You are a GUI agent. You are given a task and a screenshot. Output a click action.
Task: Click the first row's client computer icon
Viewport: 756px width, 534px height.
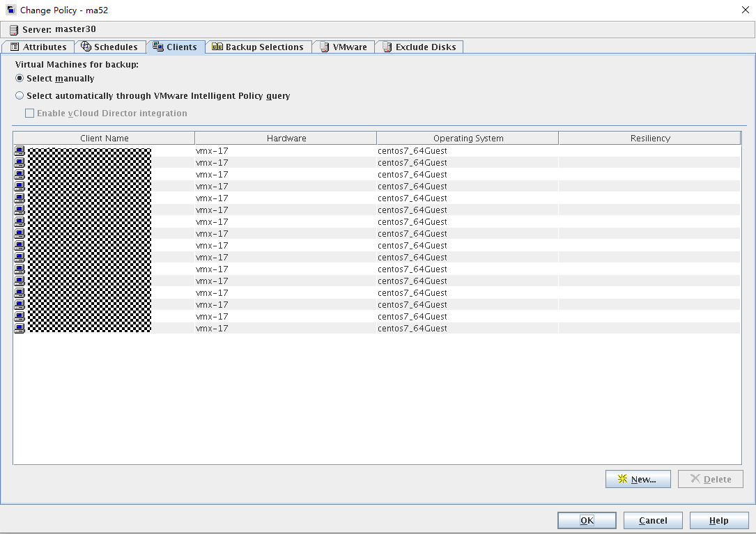click(20, 151)
